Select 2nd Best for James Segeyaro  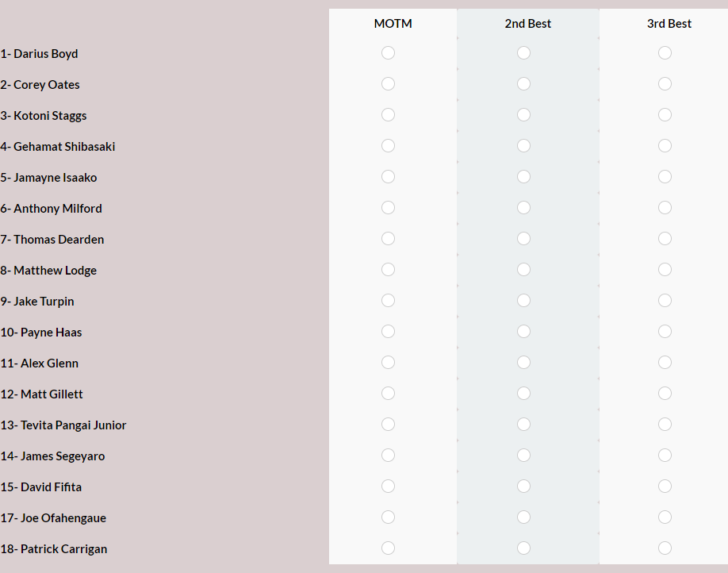(523, 456)
